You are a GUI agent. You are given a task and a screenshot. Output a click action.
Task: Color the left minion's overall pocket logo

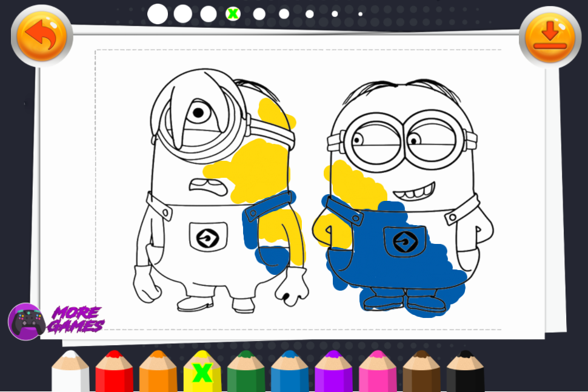point(208,238)
